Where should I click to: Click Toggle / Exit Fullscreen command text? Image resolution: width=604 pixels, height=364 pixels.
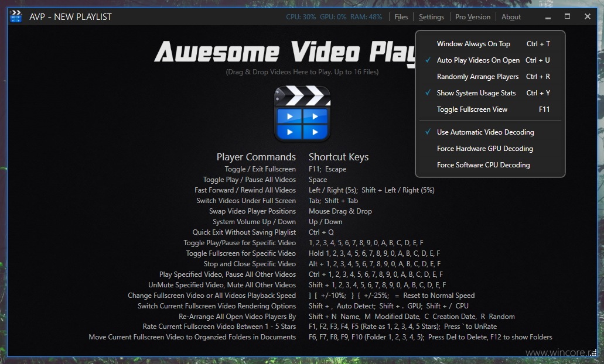click(x=260, y=169)
